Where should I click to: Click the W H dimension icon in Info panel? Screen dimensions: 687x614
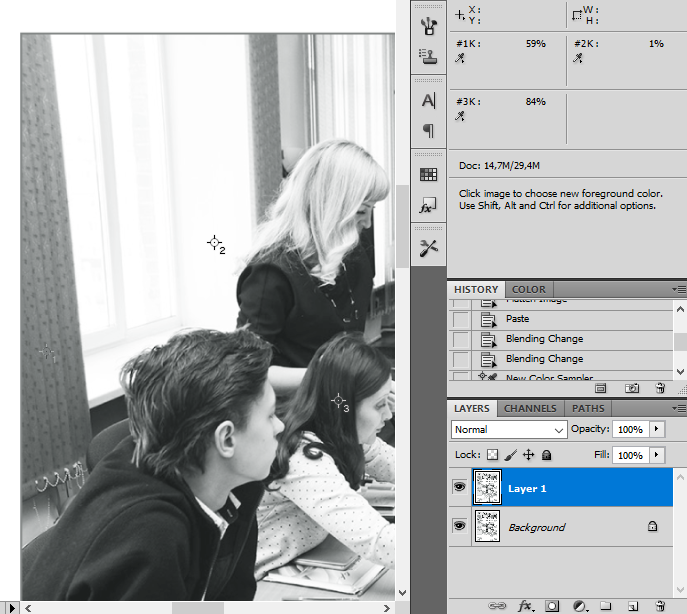[x=577, y=15]
